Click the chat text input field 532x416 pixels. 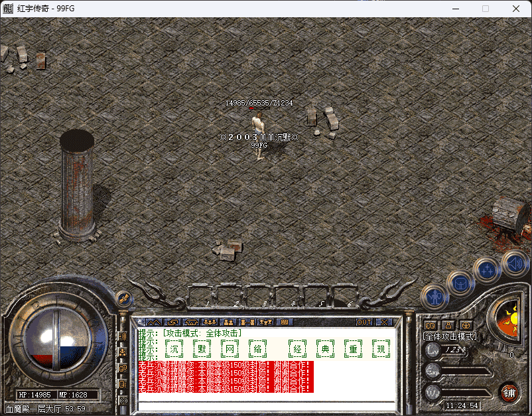click(267, 406)
